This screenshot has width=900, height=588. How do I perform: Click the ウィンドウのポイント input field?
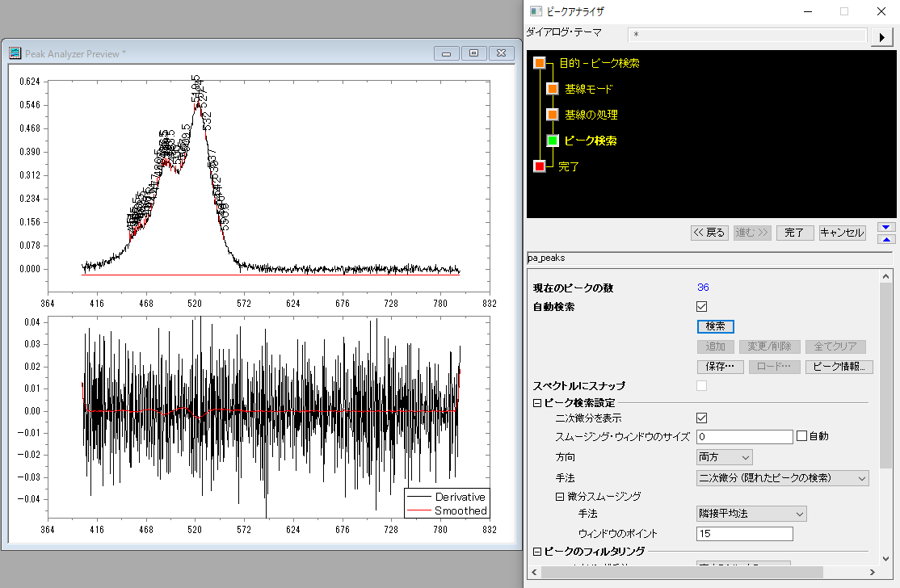[744, 534]
